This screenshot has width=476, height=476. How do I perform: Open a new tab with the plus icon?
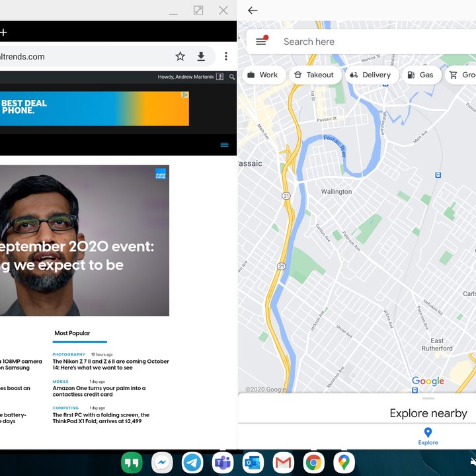(x=3, y=32)
